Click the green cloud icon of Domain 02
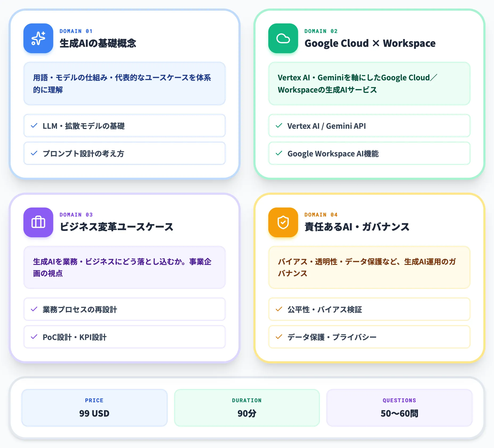This screenshot has width=494, height=448. click(283, 38)
